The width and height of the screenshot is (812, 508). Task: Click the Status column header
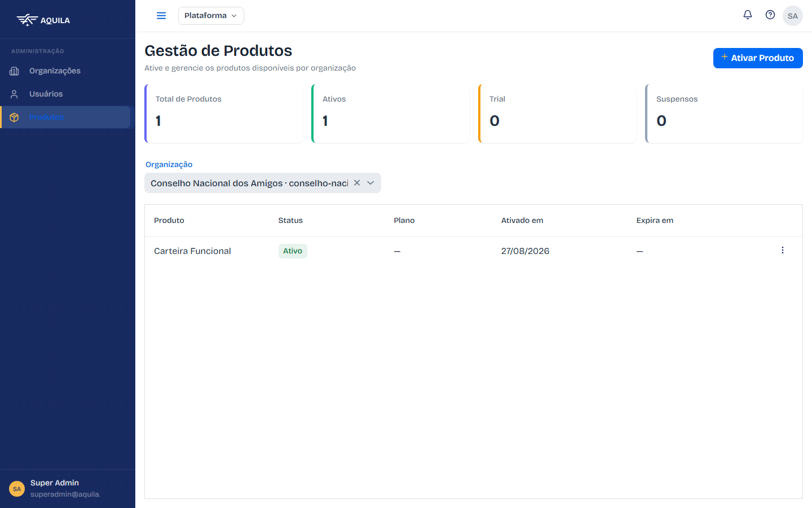coord(290,220)
